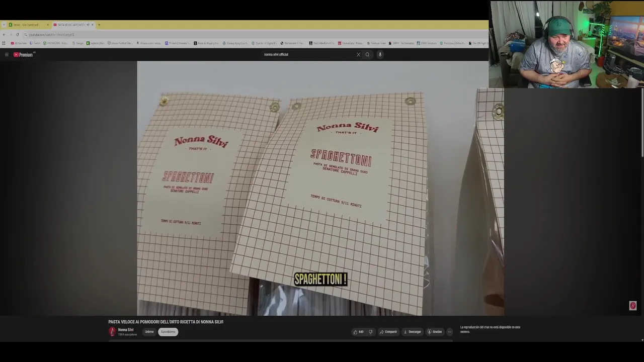Clear the YouTube search text
Viewport: 644px width, 362px height.
click(x=358, y=54)
